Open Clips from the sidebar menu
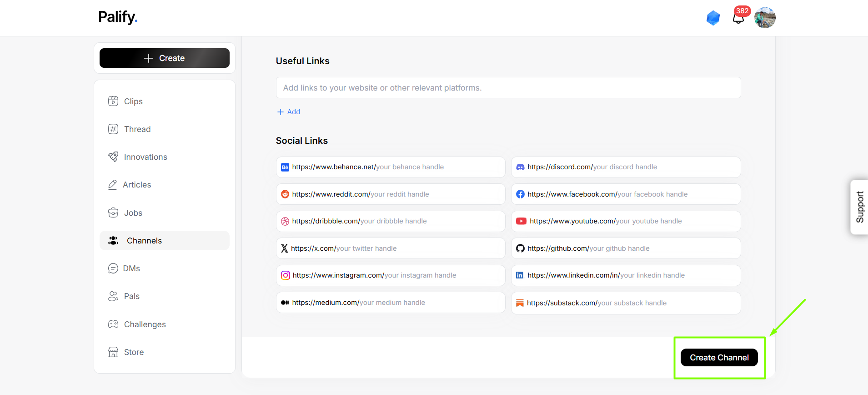Image resolution: width=868 pixels, height=395 pixels. pos(165,101)
